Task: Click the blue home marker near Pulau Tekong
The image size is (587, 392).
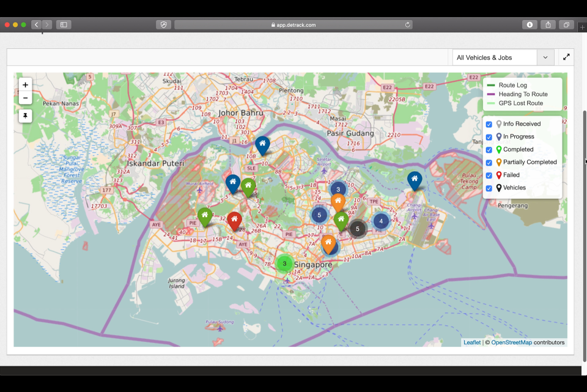Action: point(415,180)
